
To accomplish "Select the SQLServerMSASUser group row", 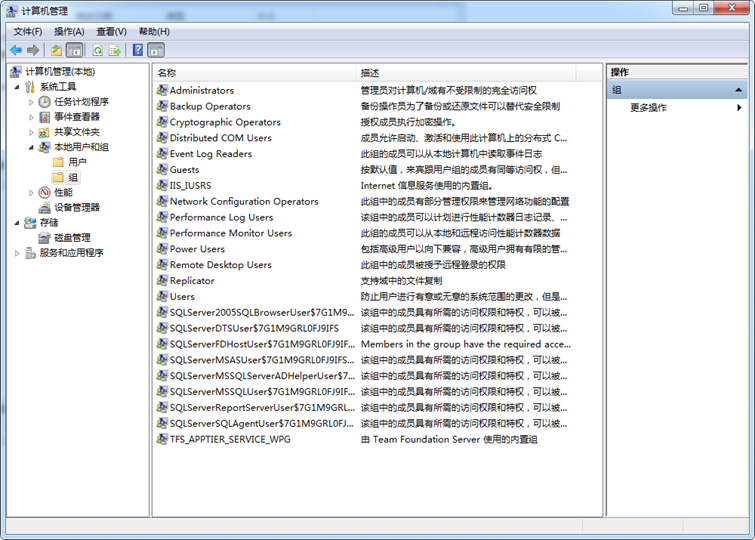I will point(362,360).
